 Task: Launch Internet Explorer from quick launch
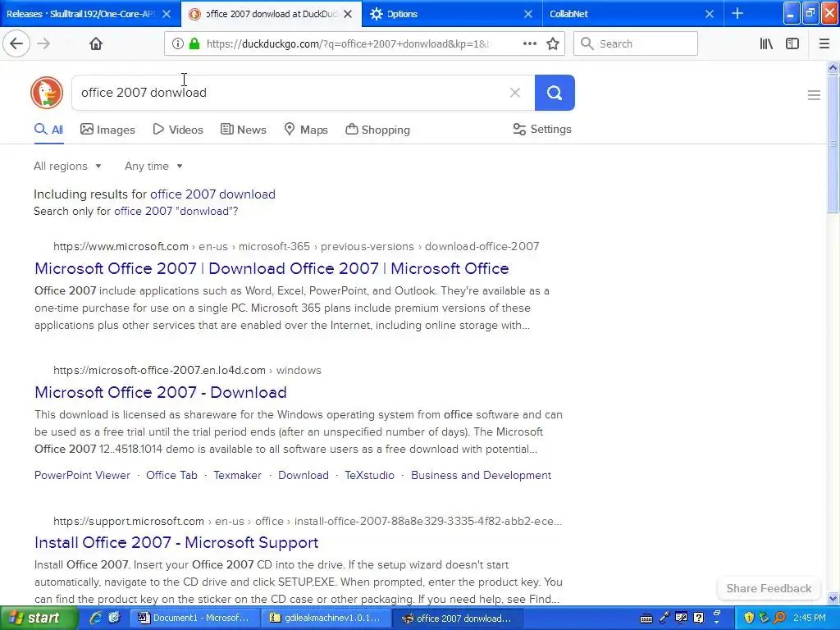pos(96,618)
